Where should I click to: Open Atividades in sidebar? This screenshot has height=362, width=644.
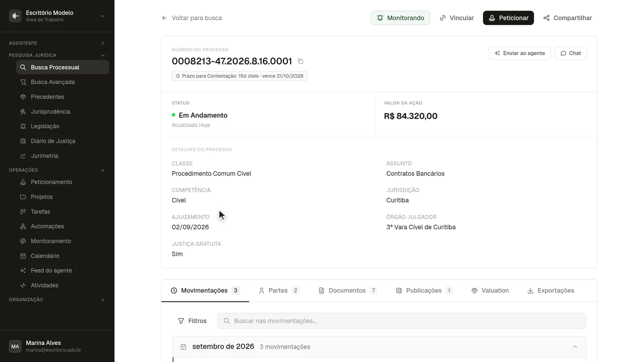pyautogui.click(x=62, y=285)
